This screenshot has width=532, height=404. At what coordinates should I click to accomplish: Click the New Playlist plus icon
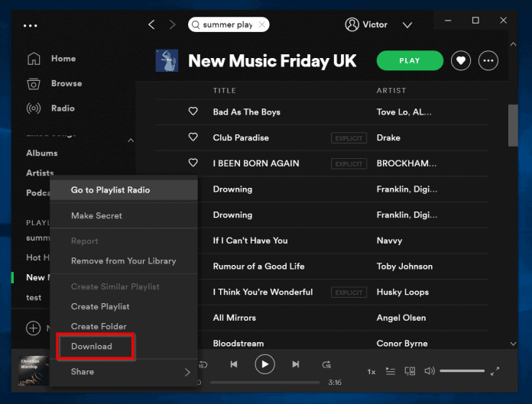coord(34,328)
